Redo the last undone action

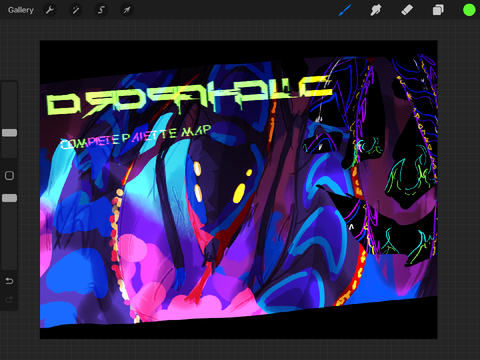point(9,299)
